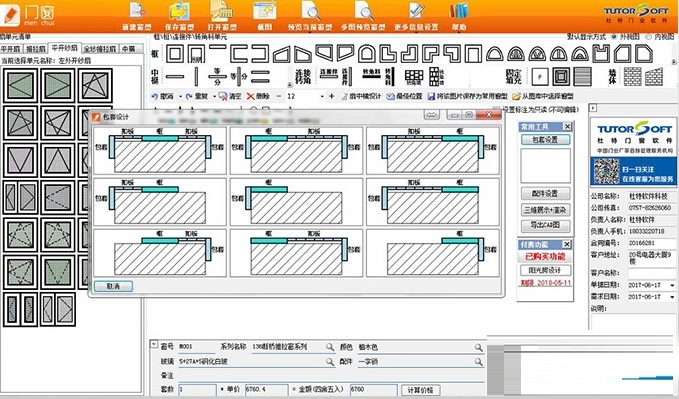Click the 配件设置 button
This screenshot has height=399, width=679.
tap(545, 194)
